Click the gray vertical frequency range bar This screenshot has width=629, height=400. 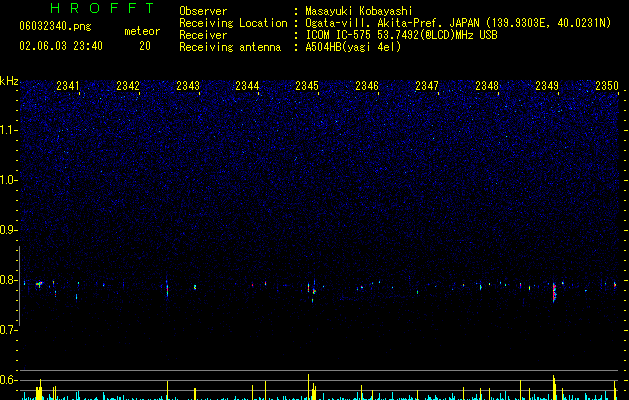click(19, 286)
